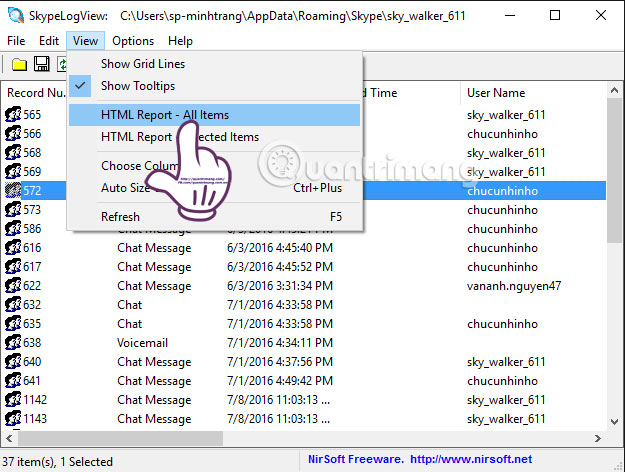Click the chat icon on record 1143
The image size is (625, 472).
coord(13,419)
